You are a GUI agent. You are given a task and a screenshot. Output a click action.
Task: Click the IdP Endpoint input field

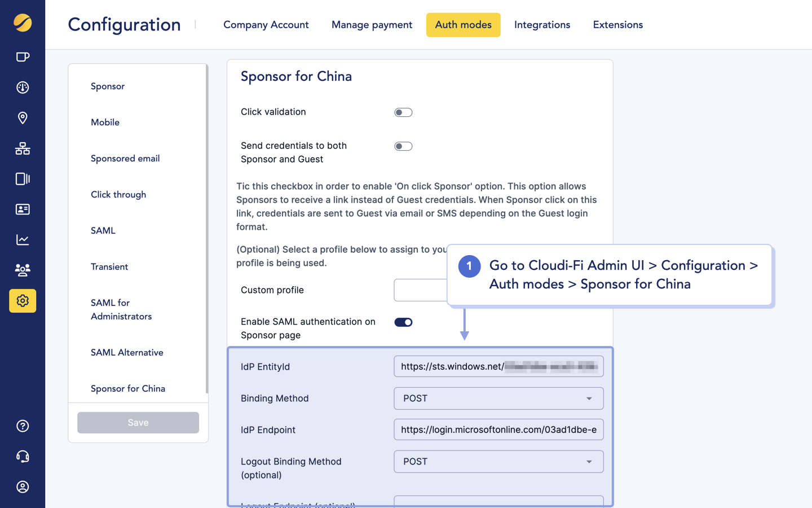(498, 430)
